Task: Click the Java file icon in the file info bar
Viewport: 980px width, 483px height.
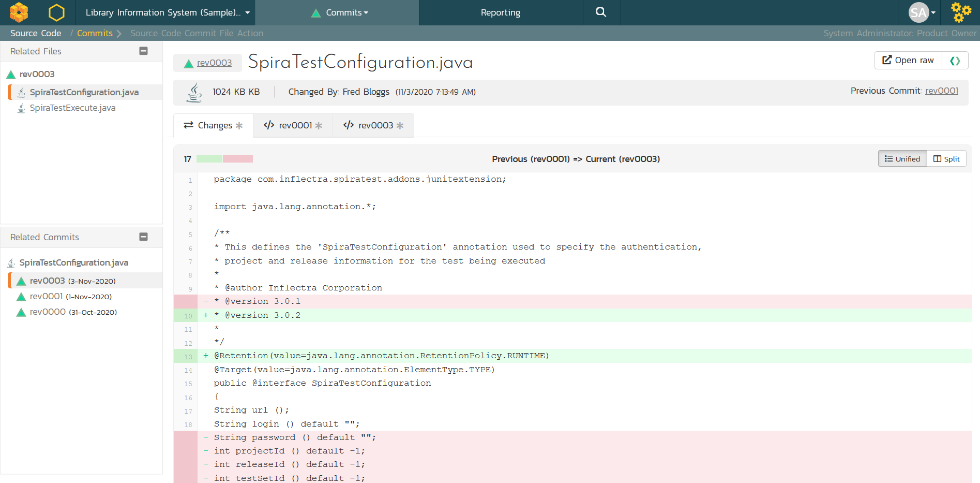Action: click(x=194, y=93)
